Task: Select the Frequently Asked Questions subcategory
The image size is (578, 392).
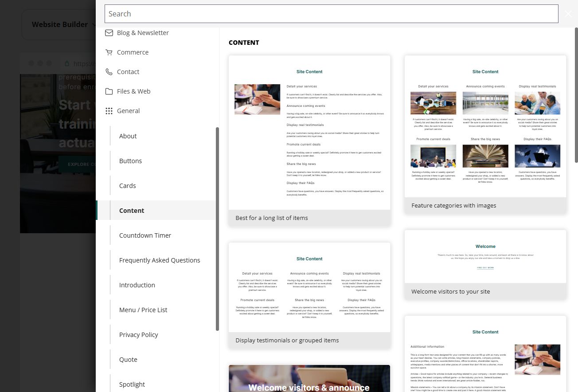Action: click(x=156, y=260)
